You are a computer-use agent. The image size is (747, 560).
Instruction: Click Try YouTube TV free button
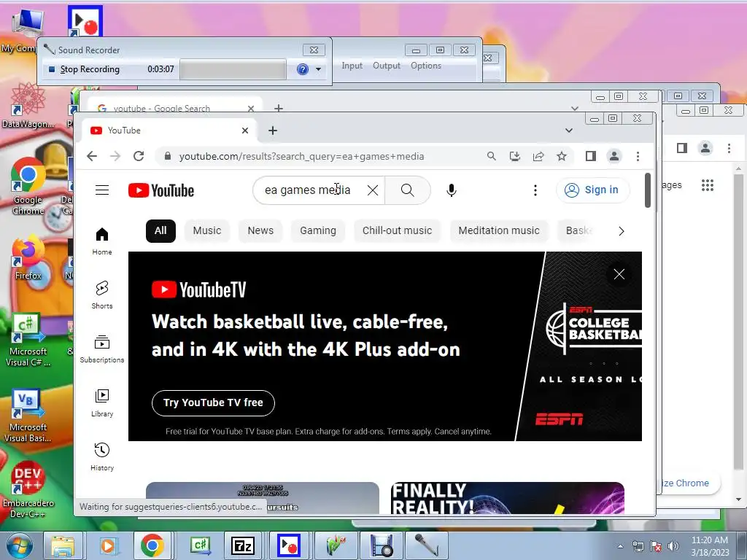coord(213,402)
